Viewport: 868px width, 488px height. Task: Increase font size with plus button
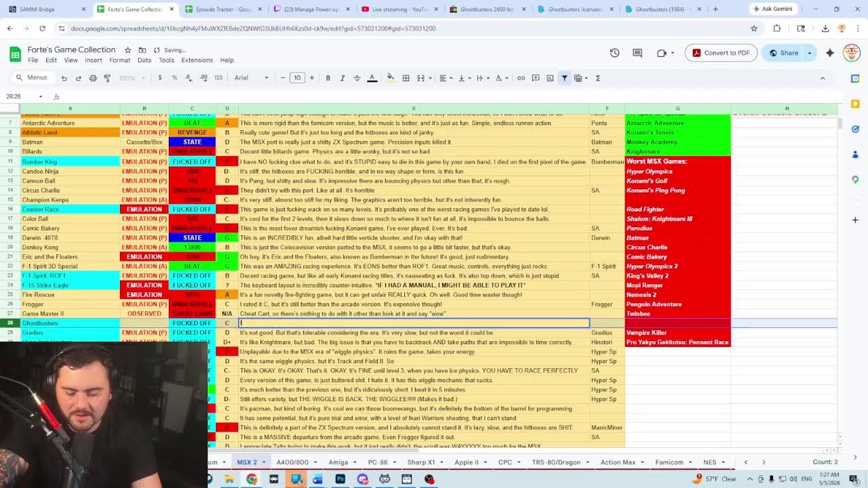pyautogui.click(x=312, y=78)
